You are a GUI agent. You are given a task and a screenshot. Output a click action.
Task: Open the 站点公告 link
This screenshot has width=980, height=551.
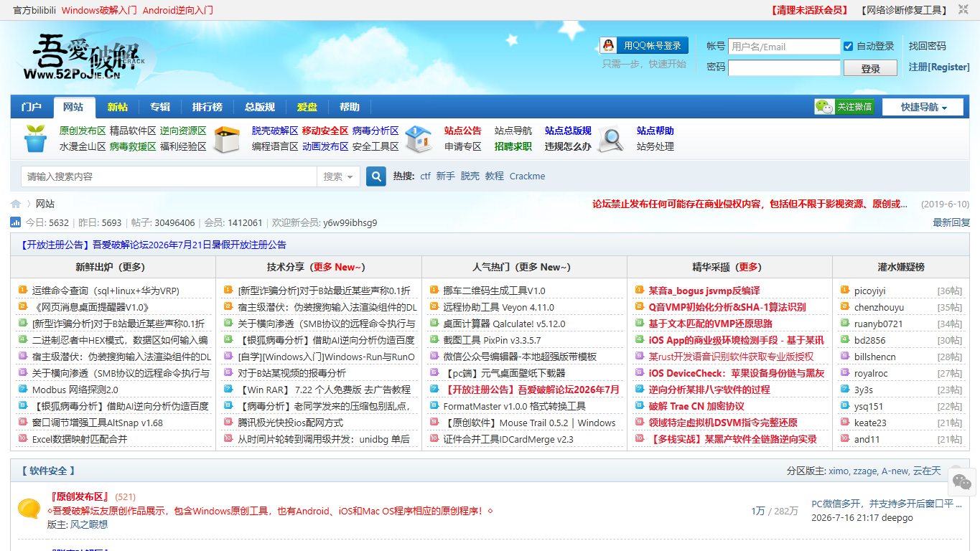point(463,131)
